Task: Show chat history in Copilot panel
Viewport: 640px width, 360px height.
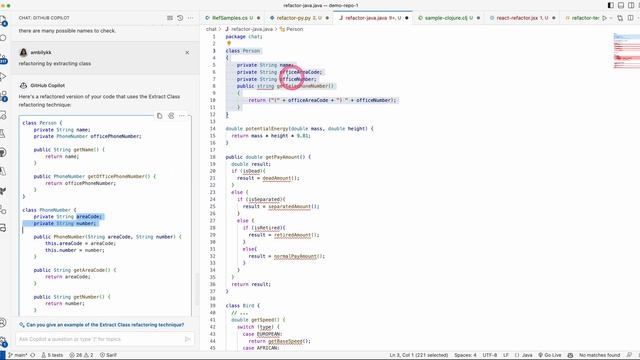Action: pyautogui.click(x=180, y=18)
